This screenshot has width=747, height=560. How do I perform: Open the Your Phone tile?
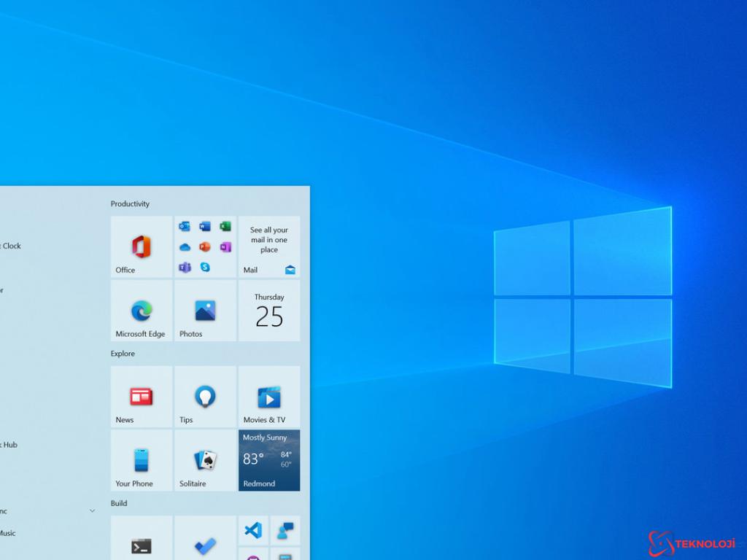(x=142, y=460)
